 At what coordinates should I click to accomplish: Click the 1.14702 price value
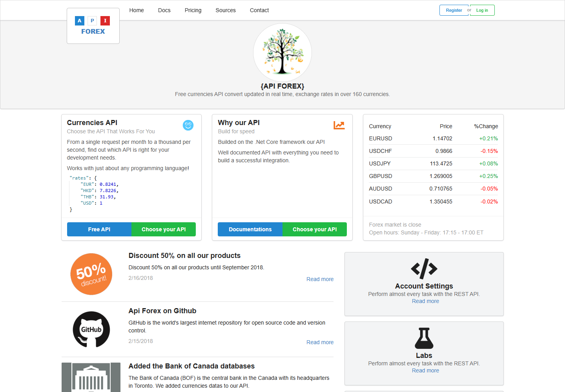click(443, 138)
